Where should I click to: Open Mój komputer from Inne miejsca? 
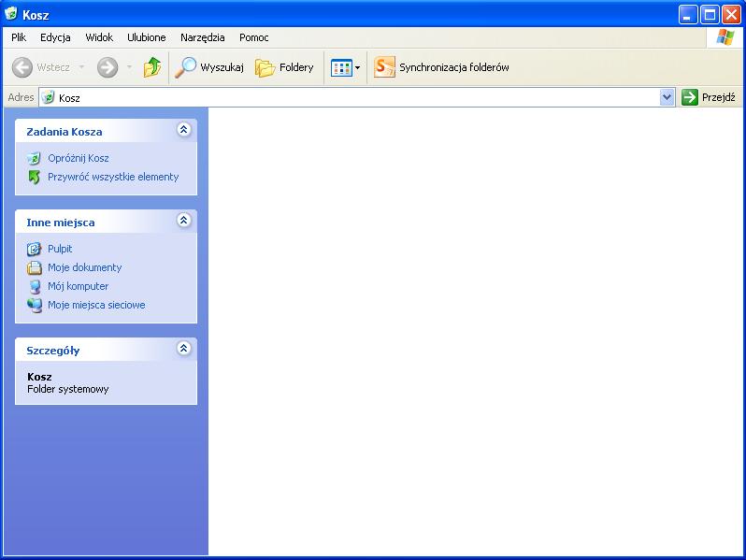(78, 286)
